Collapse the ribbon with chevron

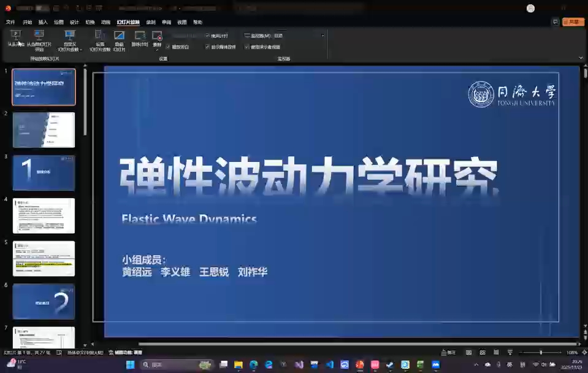coord(581,58)
